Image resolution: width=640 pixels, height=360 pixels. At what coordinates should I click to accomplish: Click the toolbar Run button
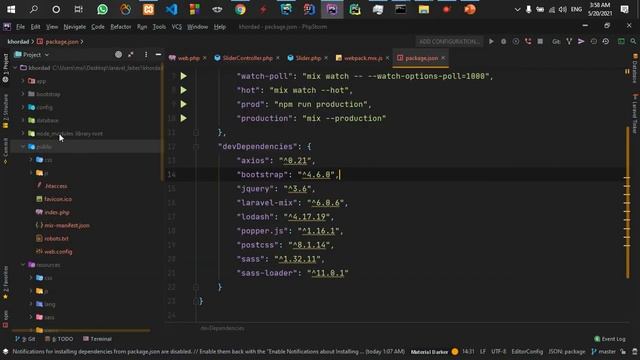tap(491, 42)
